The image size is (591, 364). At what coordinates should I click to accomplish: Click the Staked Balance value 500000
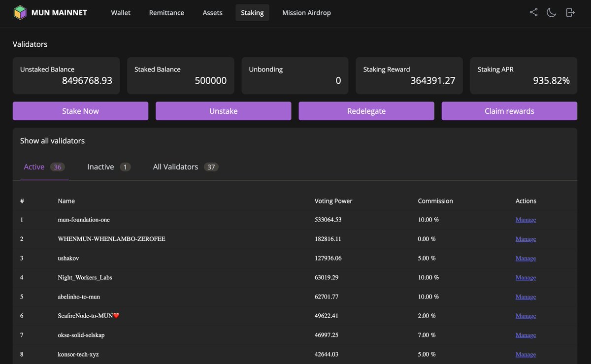coord(211,81)
